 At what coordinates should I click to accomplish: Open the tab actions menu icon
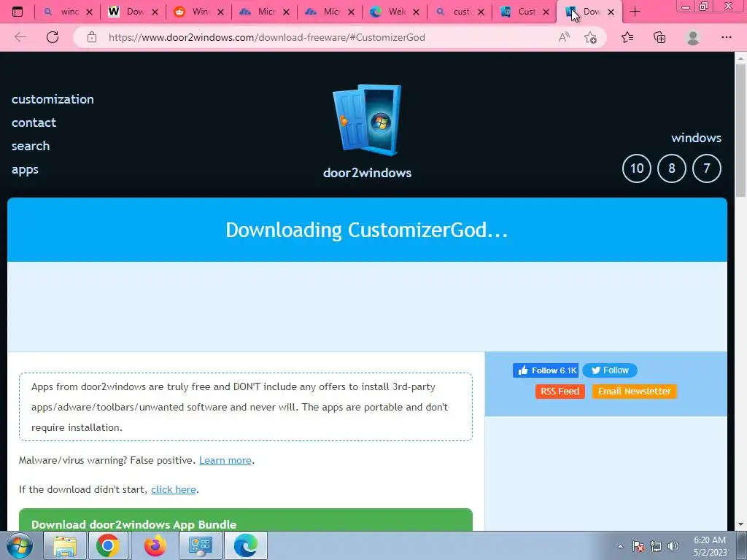point(18,12)
